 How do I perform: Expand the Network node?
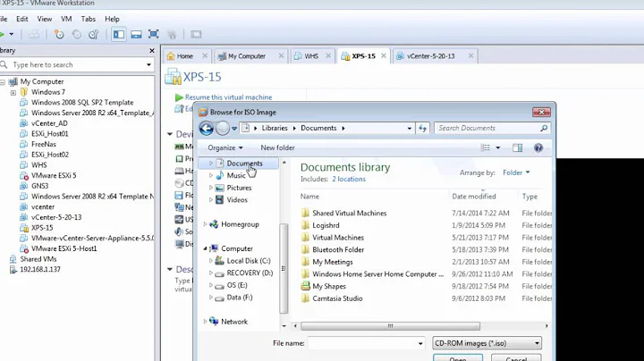click(205, 322)
